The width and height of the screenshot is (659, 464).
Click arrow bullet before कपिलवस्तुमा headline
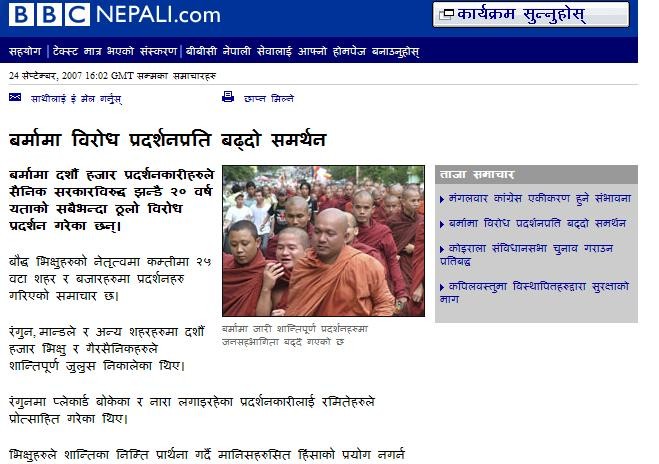[x=442, y=287]
